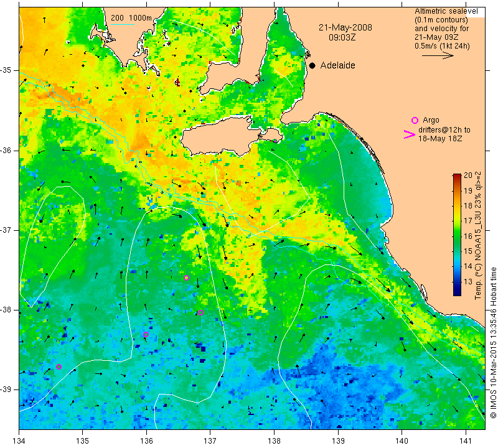Click the date text '21-May-2008'

[x=345, y=27]
